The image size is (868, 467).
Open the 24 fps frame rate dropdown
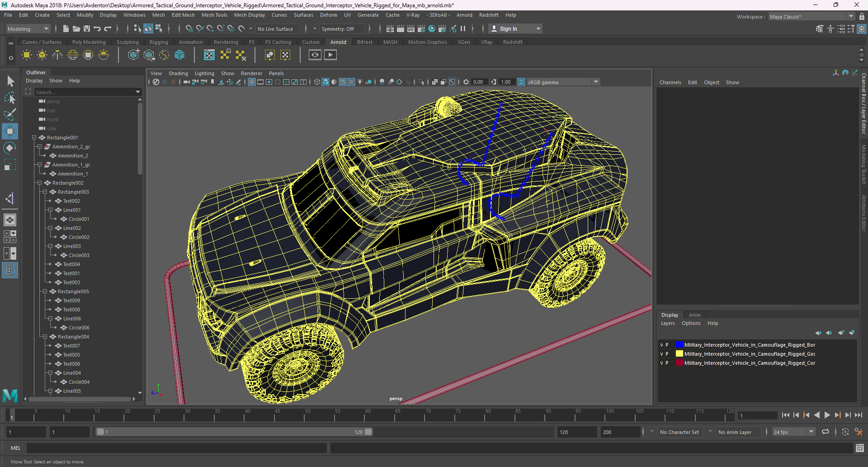click(793, 432)
